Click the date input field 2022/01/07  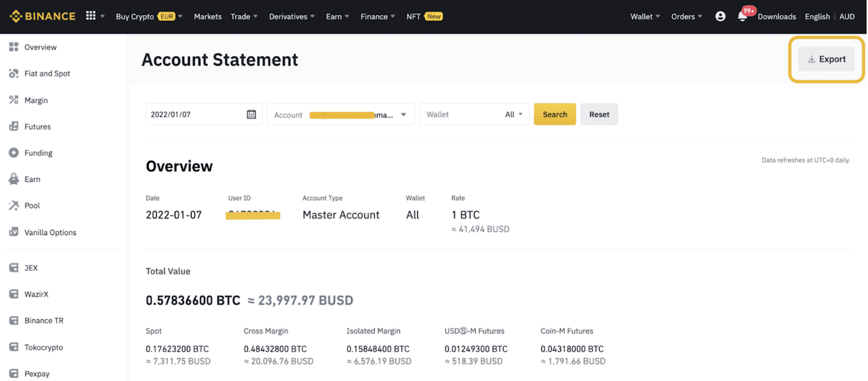coord(195,114)
